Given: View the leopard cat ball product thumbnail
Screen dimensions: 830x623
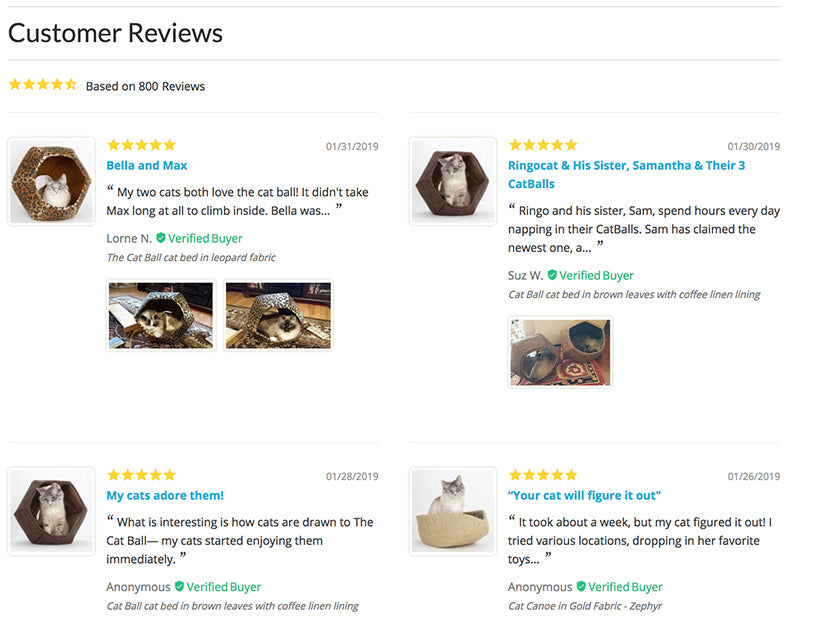Looking at the screenshot, I should [52, 181].
